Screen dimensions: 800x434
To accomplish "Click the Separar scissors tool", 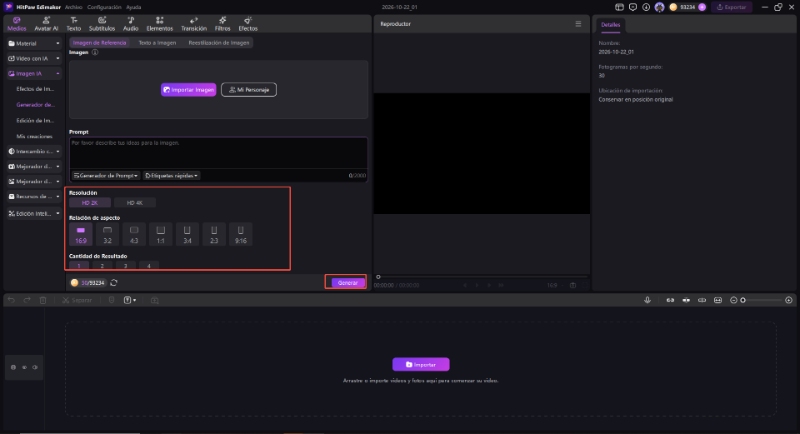I will [x=77, y=300].
